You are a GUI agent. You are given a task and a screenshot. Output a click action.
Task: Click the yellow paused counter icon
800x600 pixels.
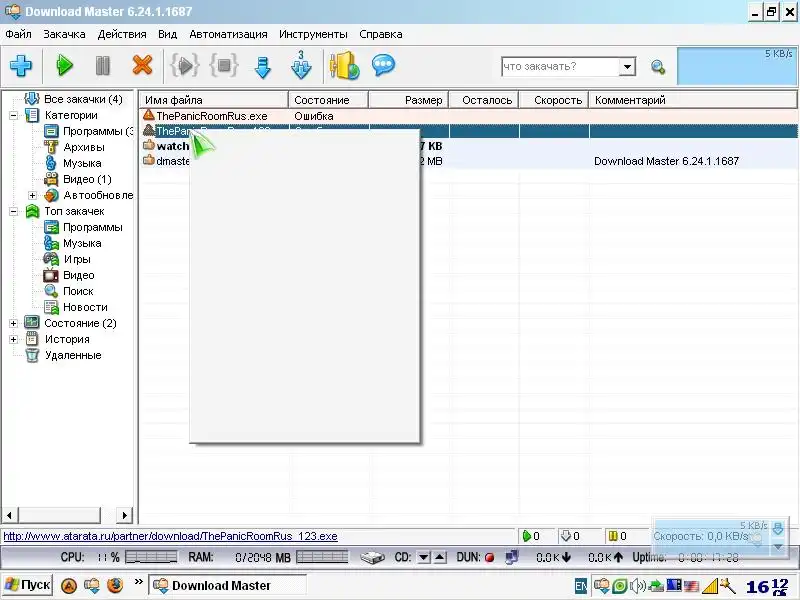(x=613, y=536)
